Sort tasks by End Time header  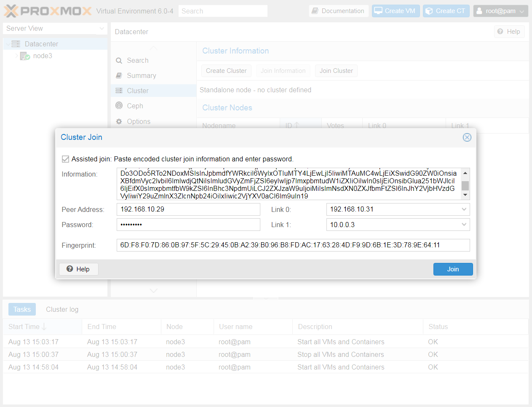tap(121, 327)
